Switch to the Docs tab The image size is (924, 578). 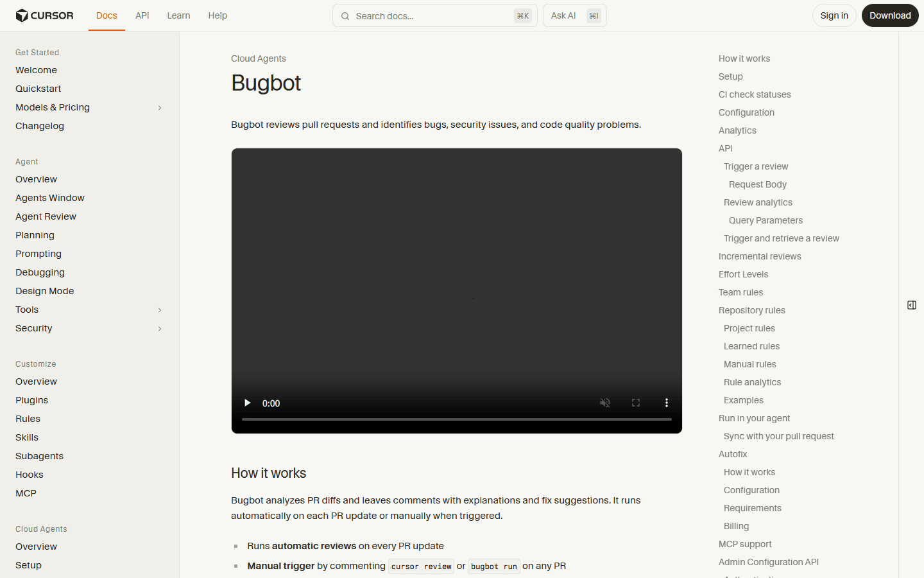[x=107, y=15]
